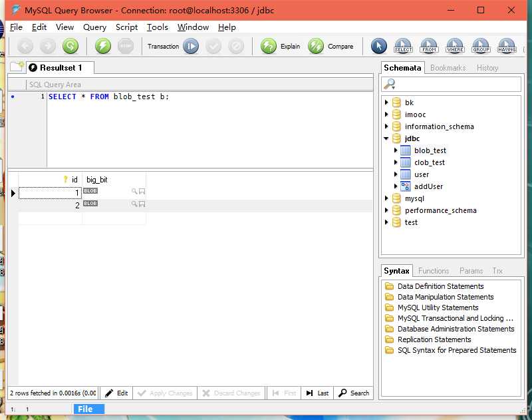Click the Discard Changes button

click(x=231, y=393)
